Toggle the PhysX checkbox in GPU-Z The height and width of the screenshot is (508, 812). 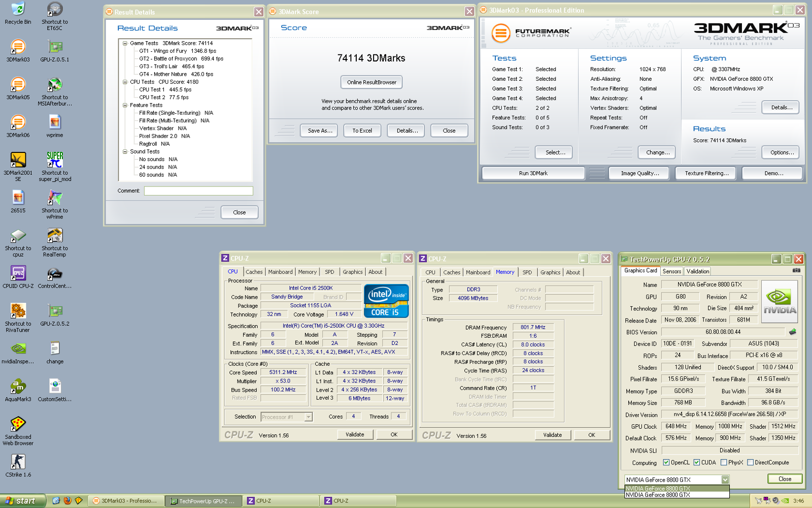[x=724, y=462]
